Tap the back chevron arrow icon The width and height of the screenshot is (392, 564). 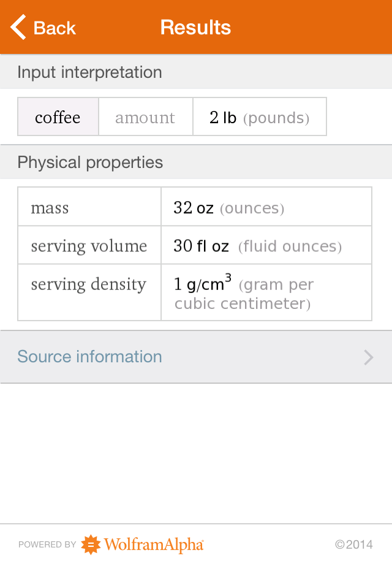tap(19, 28)
